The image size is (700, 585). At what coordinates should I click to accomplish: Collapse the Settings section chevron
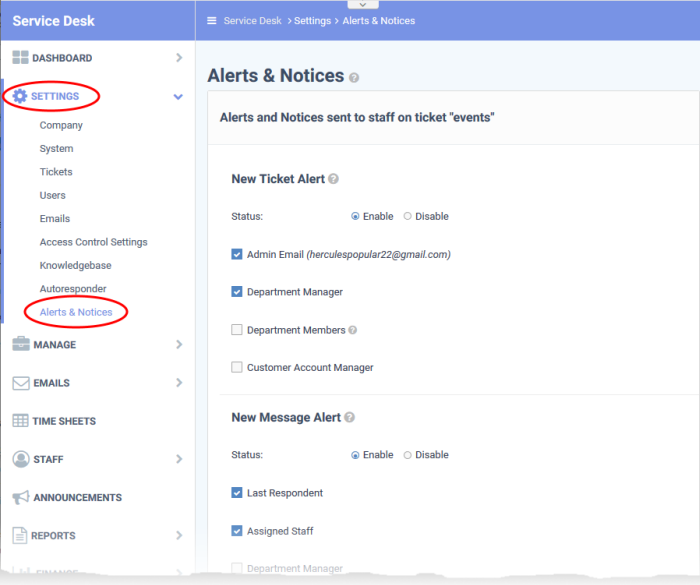point(178,97)
